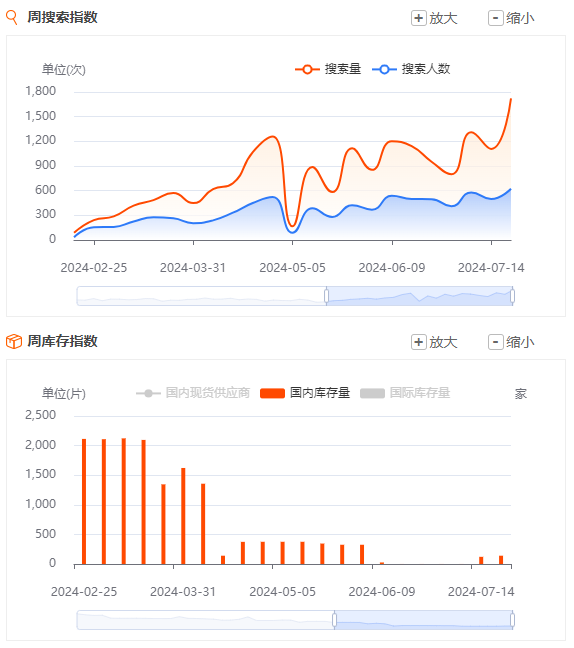Click the plus icon for inventory chart 放大
Viewport: 574px width, 648px height.
click(x=419, y=342)
